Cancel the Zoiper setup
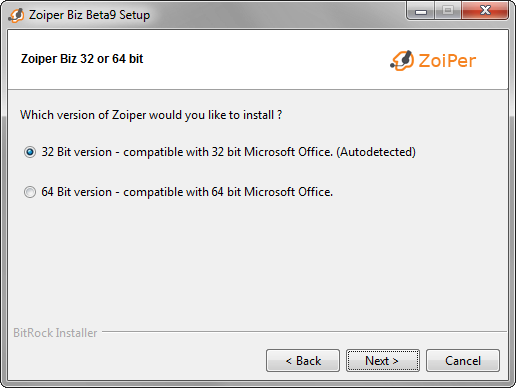The height and width of the screenshot is (388, 516). pyautogui.click(x=463, y=360)
